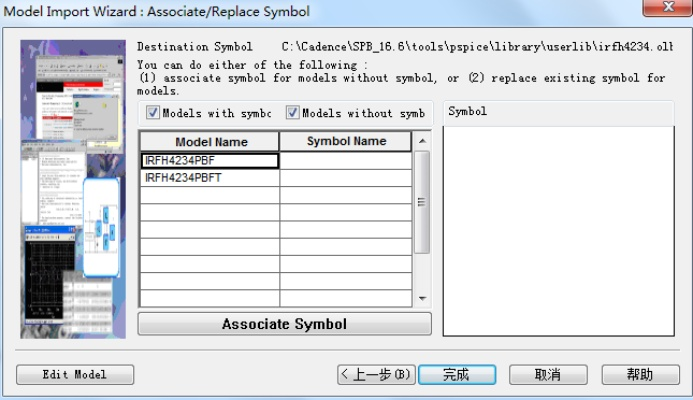Cancel the wizard with the 取消 button
Screen dimensions: 693x400
(548, 375)
